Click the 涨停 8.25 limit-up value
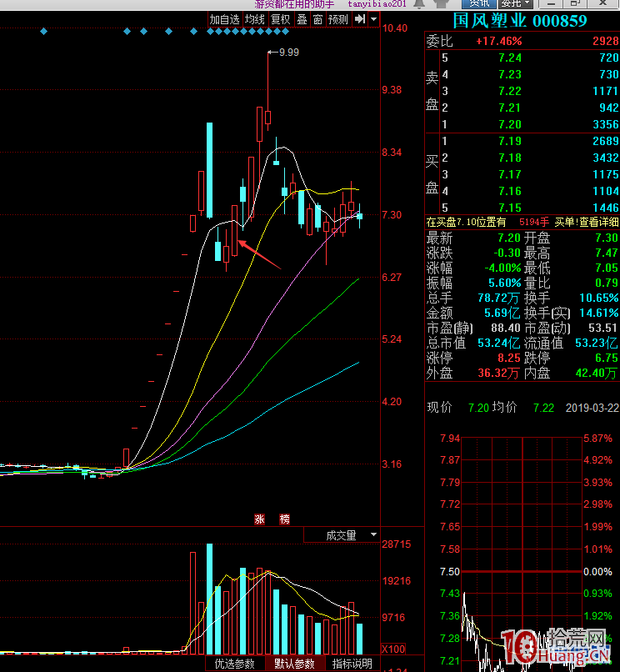The height and width of the screenshot is (672, 620). point(509,358)
